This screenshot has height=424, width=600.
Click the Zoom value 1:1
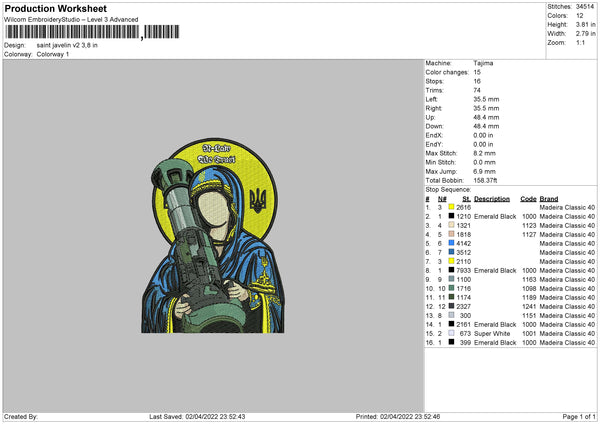(x=580, y=42)
